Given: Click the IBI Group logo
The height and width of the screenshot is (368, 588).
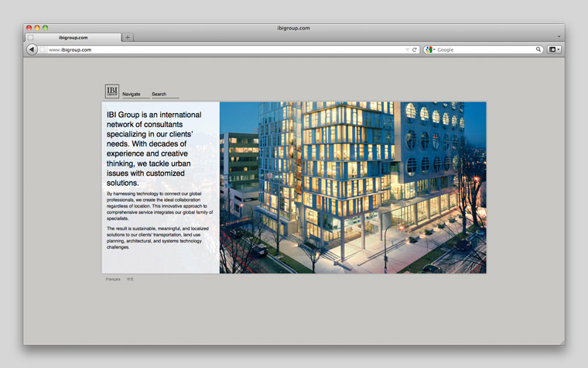Looking at the screenshot, I should pos(112,91).
